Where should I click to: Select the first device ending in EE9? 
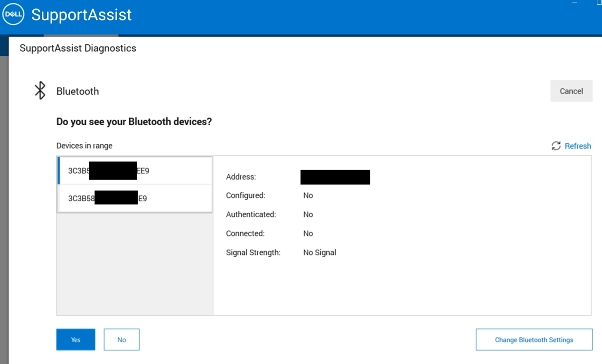(135, 171)
